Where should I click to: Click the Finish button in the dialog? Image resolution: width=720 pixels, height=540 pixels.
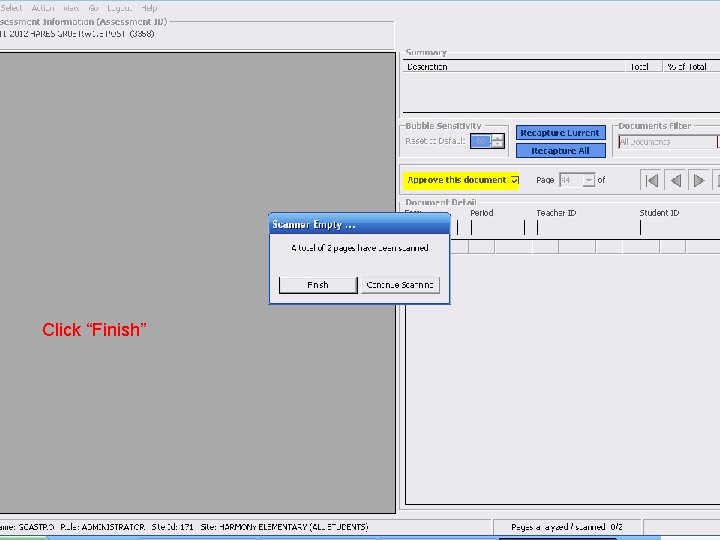(x=318, y=285)
